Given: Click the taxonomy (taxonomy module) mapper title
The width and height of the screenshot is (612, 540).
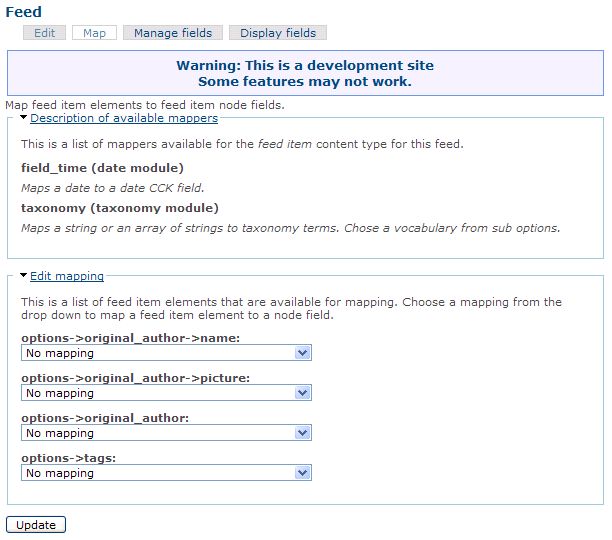Looking at the screenshot, I should [x=119, y=208].
